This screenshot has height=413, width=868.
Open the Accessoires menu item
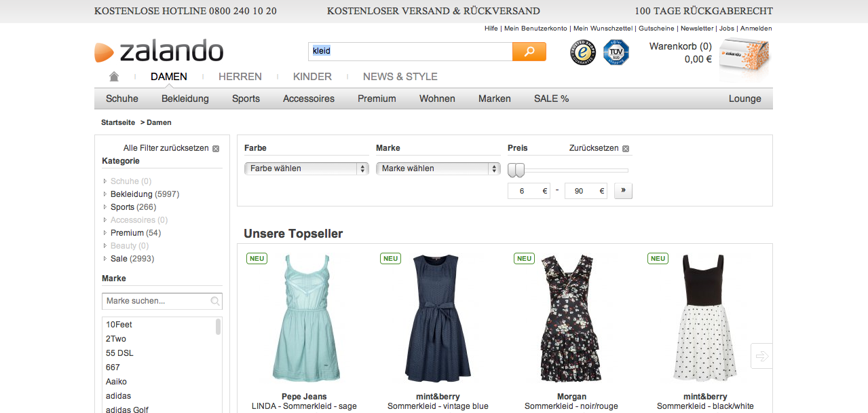point(308,98)
